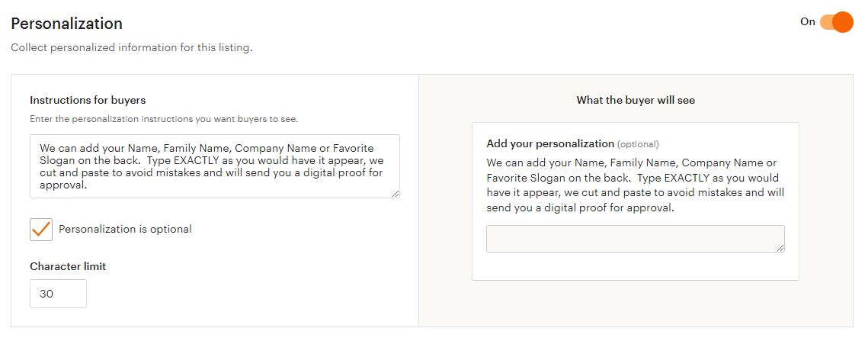Click the resize handle of preview text box
This screenshot has height=341, width=868.
click(x=780, y=248)
